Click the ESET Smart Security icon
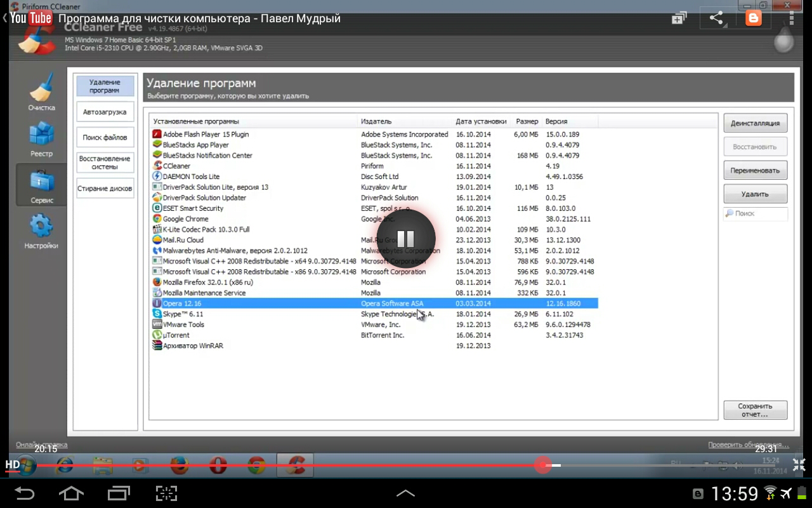This screenshot has height=508, width=812. pyautogui.click(x=157, y=208)
